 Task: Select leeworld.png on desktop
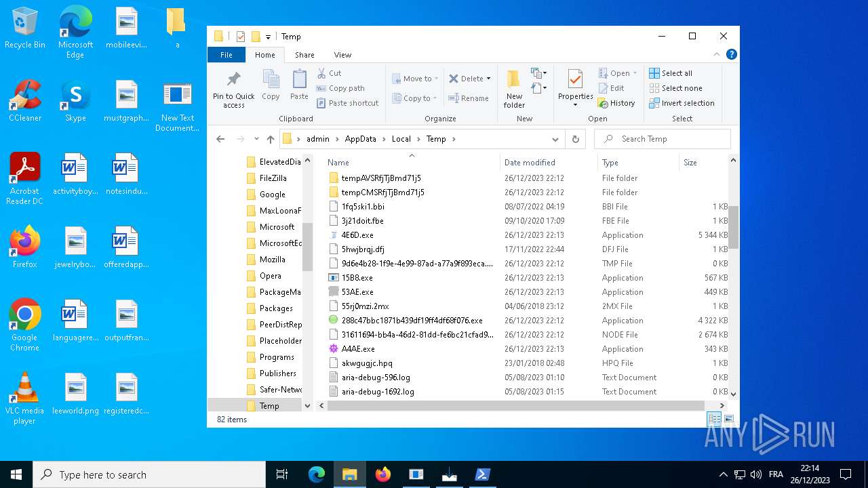click(75, 394)
